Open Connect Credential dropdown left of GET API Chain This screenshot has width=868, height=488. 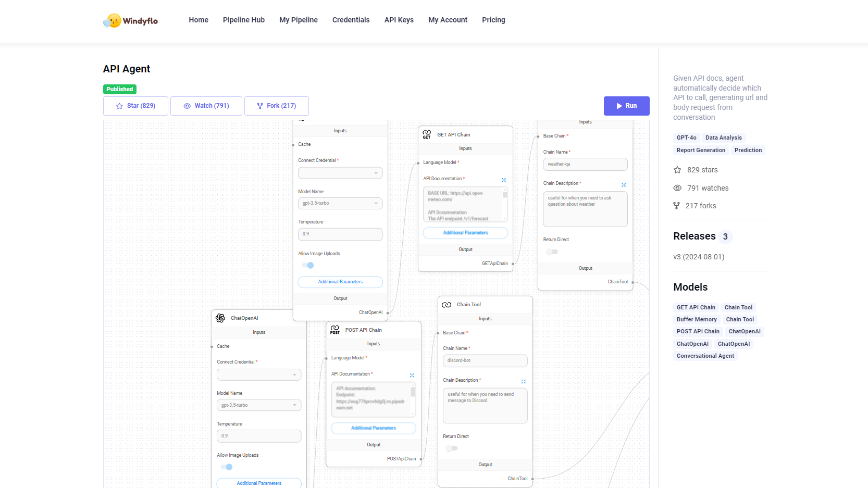tap(340, 173)
